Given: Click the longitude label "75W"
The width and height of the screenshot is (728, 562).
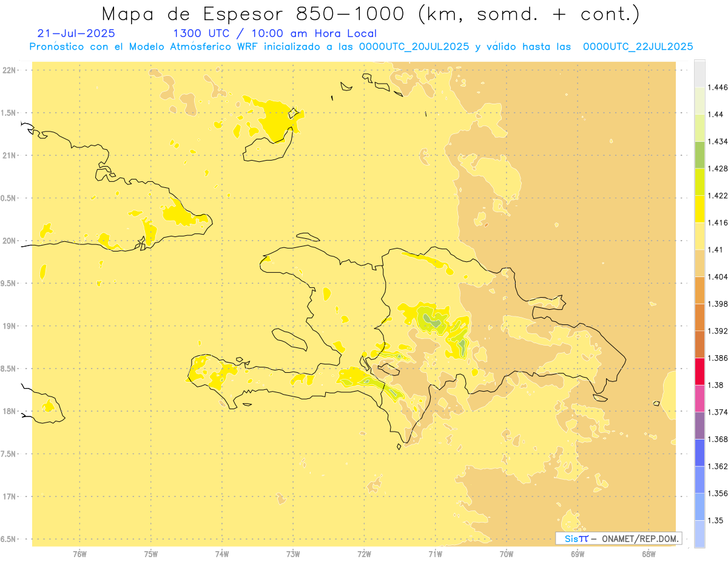Looking at the screenshot, I should pos(151,554).
